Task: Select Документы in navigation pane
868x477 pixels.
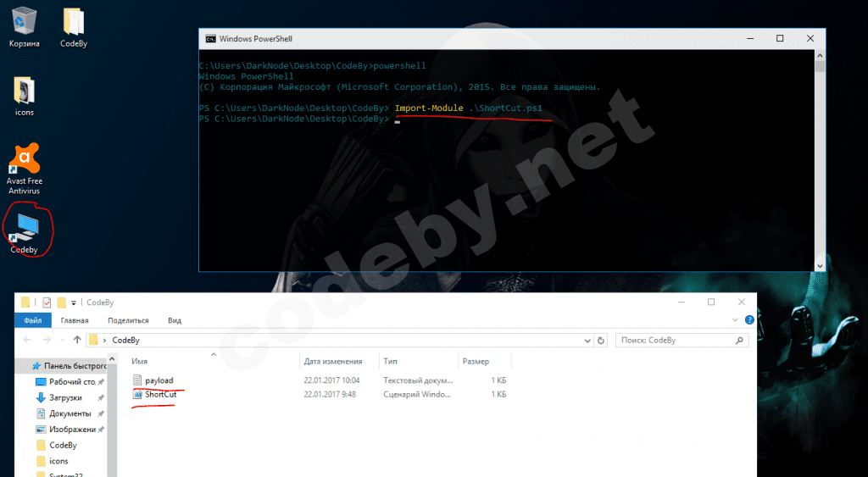Action: (63, 413)
